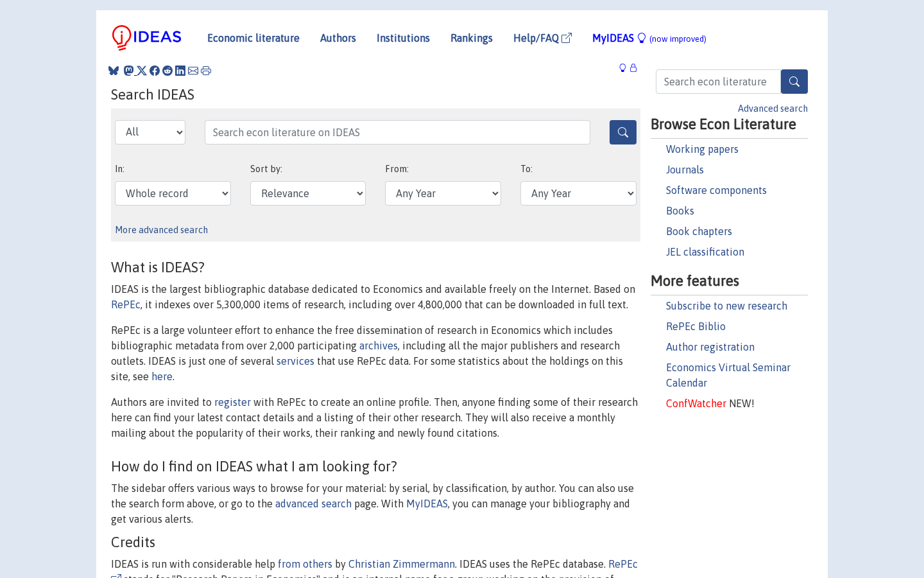924x578 pixels.
Task: Focus the 'Search econ literature on IDEAS' field
Action: (397, 132)
